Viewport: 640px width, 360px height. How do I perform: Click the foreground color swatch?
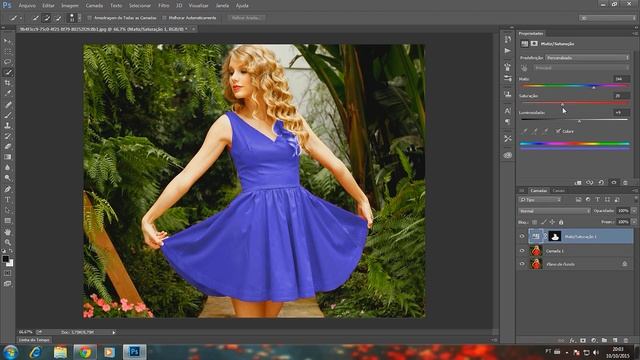(6, 259)
